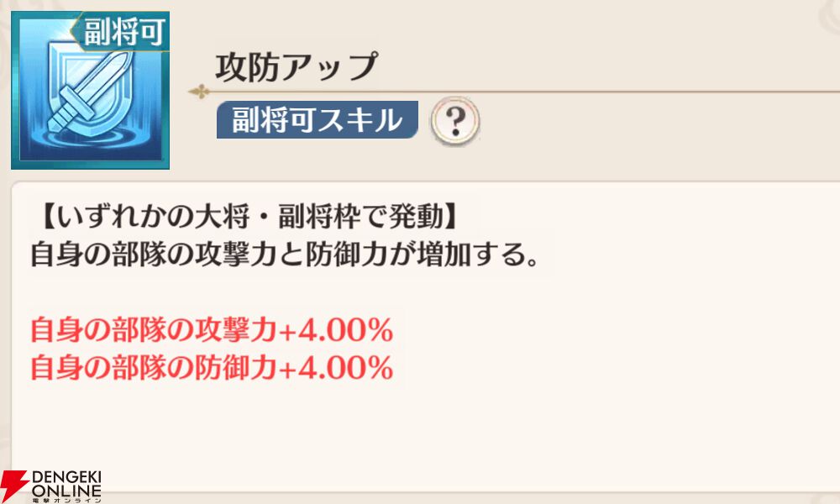Image resolution: width=840 pixels, height=504 pixels.
Task: Click the ornament left of the divider line
Action: [199, 91]
